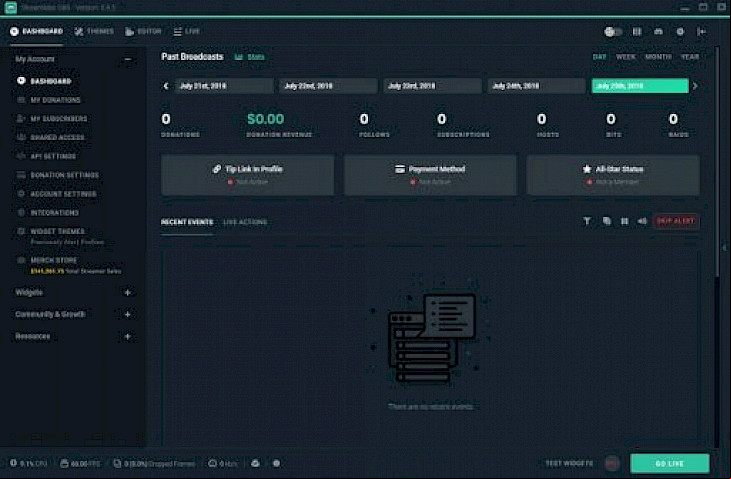Select Dashboard in the sidebar

[50, 81]
